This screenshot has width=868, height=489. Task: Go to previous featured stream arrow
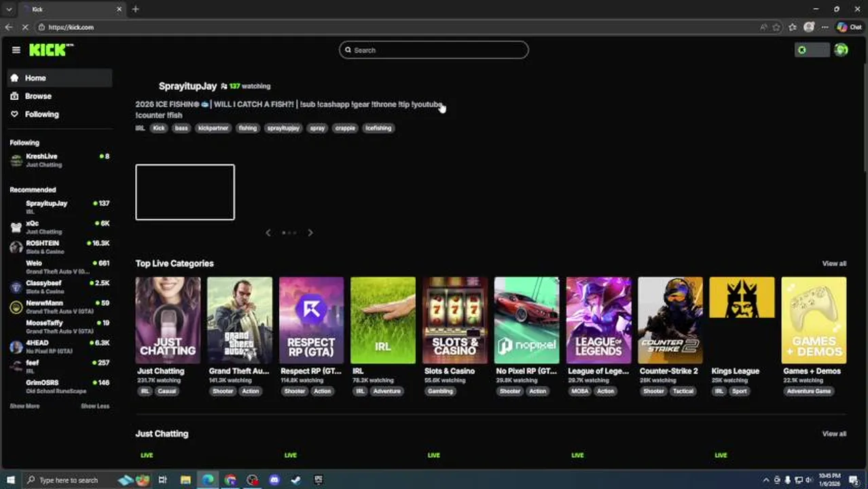(x=268, y=233)
